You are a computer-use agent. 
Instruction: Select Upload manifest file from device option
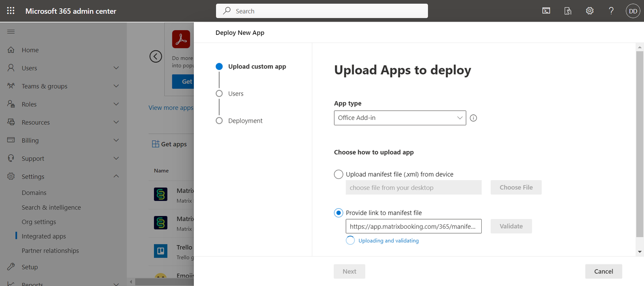pos(339,174)
